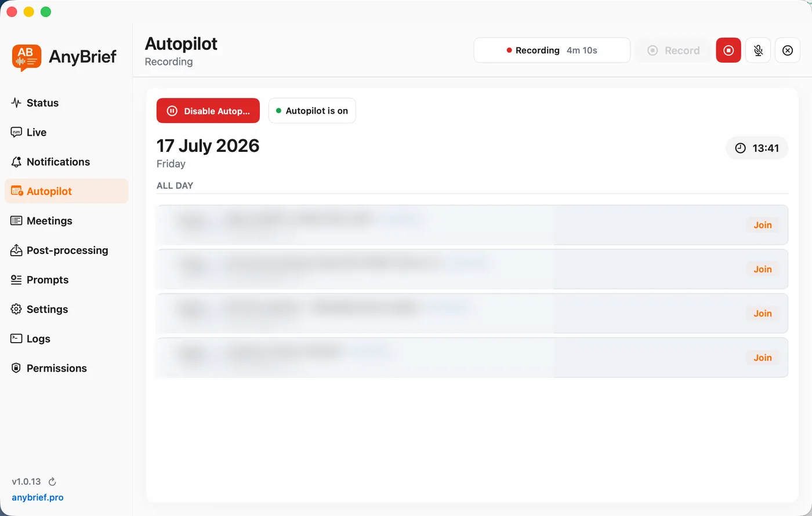The image size is (812, 516).
Task: Click the macOS yellow minimize button
Action: click(28, 12)
